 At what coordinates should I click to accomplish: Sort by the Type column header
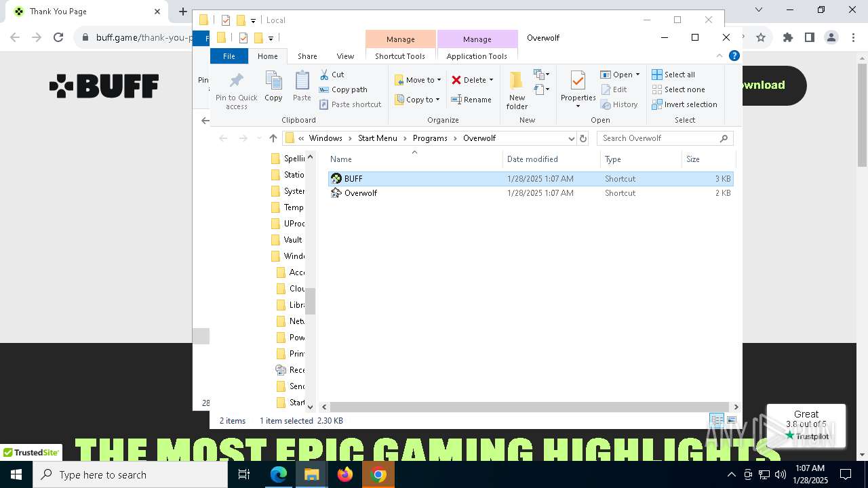coord(642,159)
